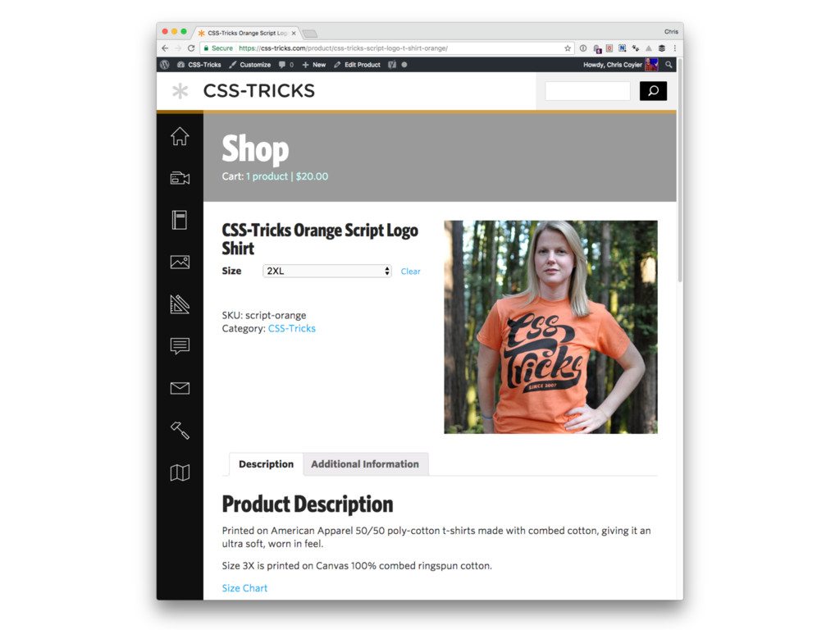Click the ruler triangle snippets icon
Screen dimensions: 840x630
coord(180,304)
